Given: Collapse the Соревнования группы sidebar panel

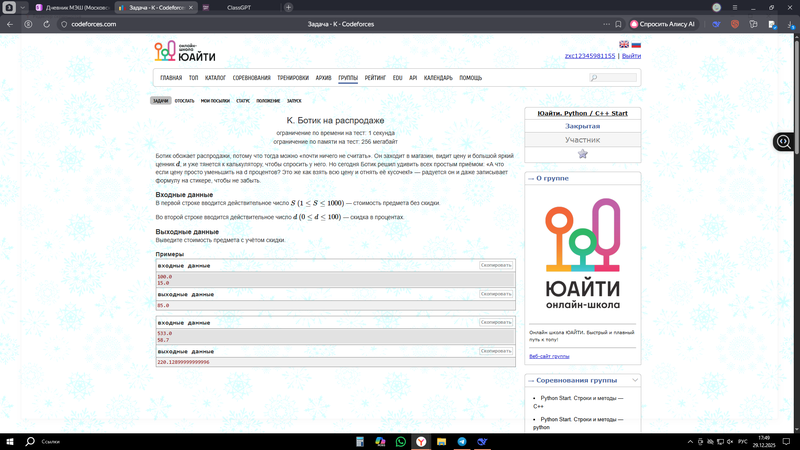Looking at the screenshot, I should tap(635, 380).
